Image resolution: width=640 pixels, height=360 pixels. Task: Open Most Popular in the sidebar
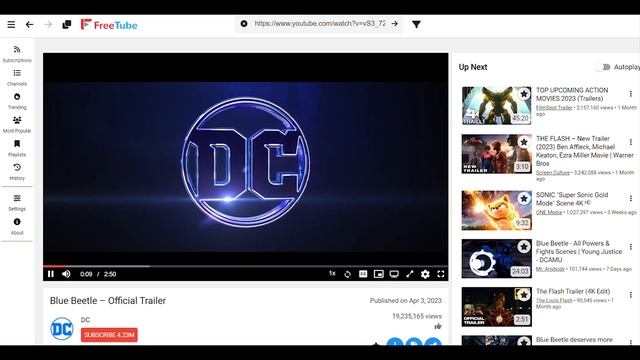click(17, 125)
